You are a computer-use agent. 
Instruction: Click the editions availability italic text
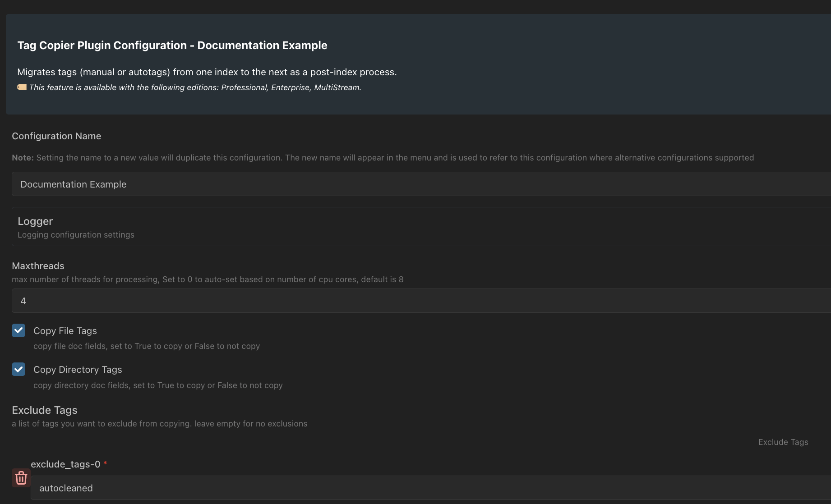[x=195, y=87]
